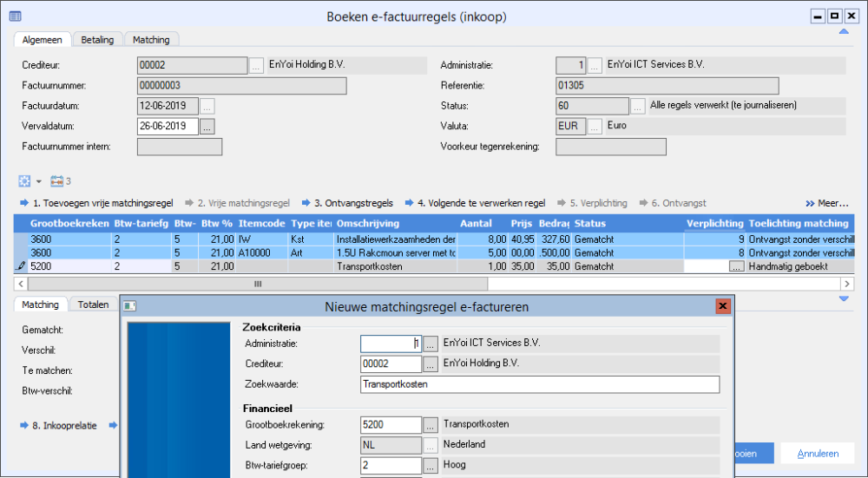The image size is (868, 478).
Task: Click 3. Ontvangstregels action
Action: (348, 203)
